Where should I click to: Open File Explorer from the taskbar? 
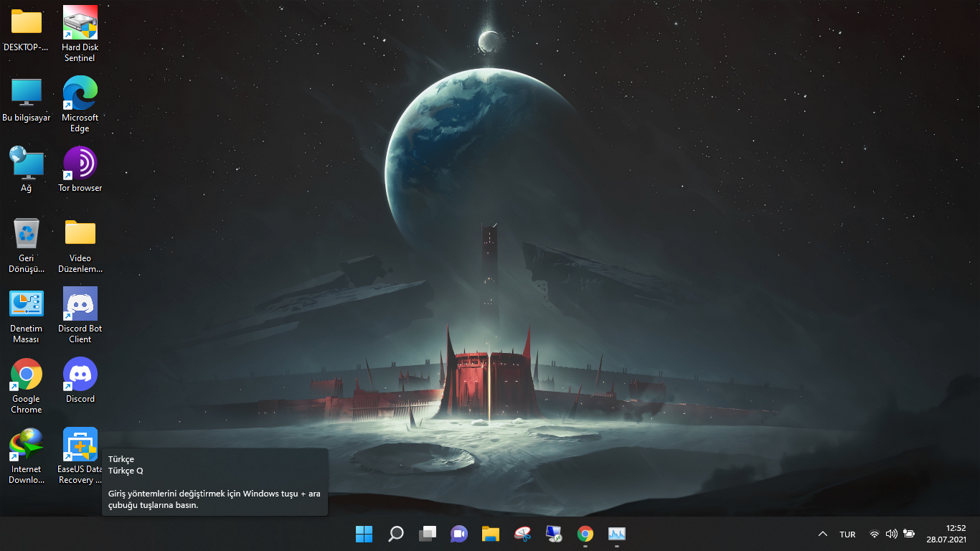pos(491,534)
